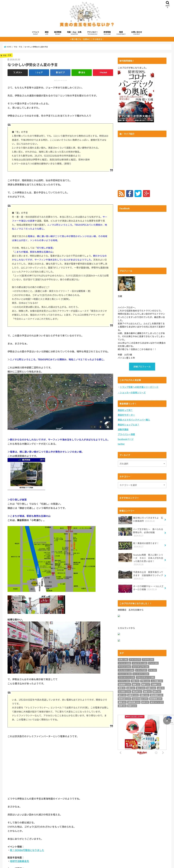Open プライバシー保護 link
This screenshot has height=868, width=174.
point(126,434)
